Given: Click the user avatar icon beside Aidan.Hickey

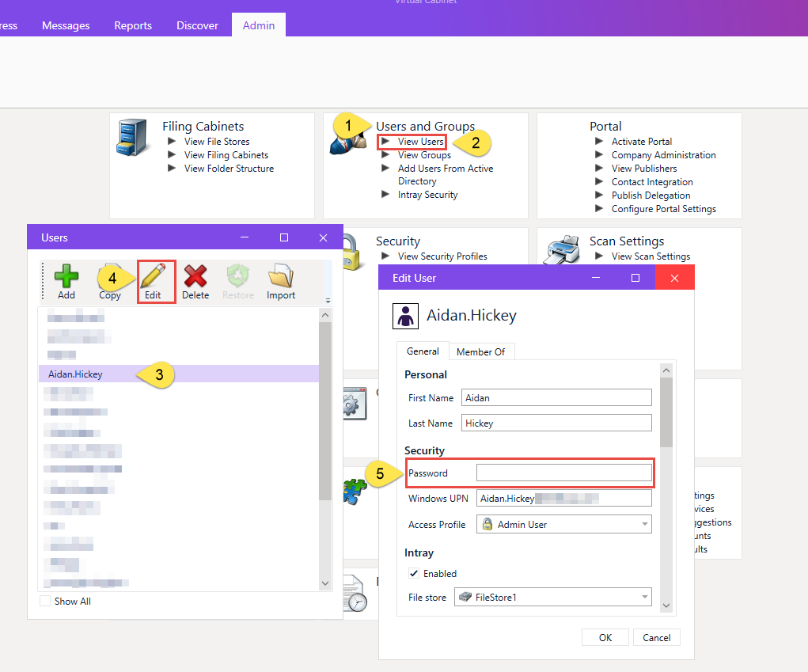Looking at the screenshot, I should point(405,316).
